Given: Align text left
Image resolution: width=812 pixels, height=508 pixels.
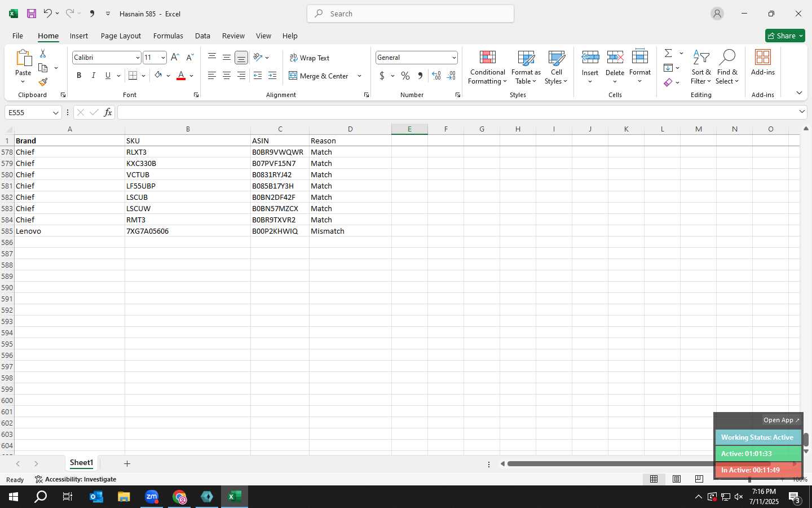Looking at the screenshot, I should (x=212, y=76).
